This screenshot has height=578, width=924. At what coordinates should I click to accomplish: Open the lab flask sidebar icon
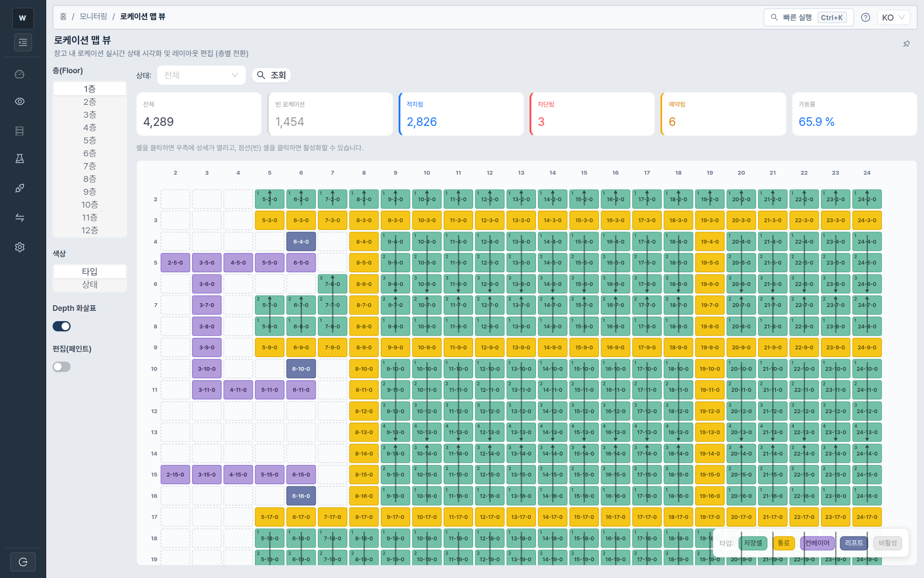[x=20, y=158]
